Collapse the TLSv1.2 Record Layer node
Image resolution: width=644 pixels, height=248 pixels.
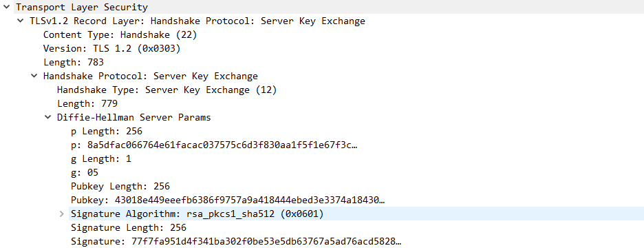click(20, 21)
